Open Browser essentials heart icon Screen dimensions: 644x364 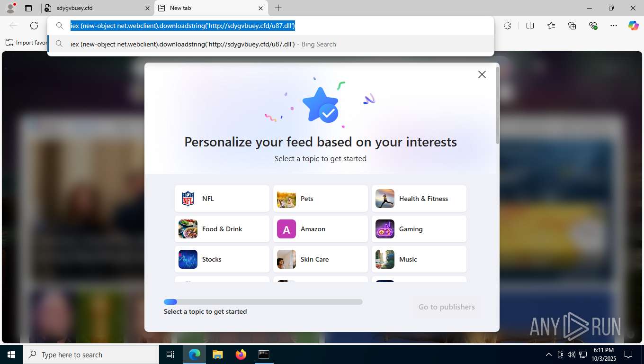[x=593, y=26]
